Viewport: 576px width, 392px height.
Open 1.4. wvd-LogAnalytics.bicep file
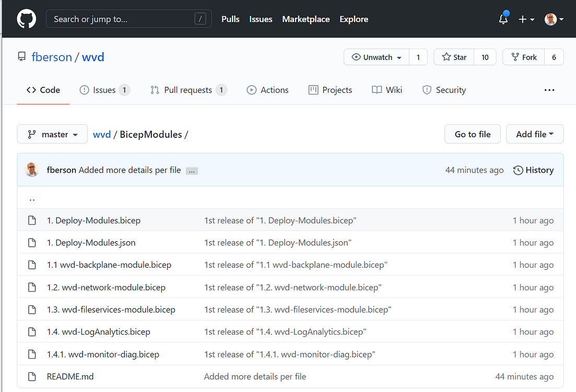point(99,332)
